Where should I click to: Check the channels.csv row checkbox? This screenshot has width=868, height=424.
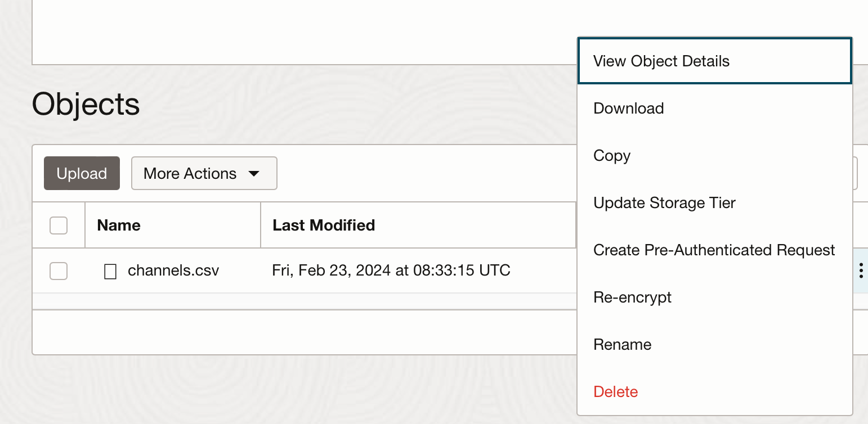coord(59,271)
